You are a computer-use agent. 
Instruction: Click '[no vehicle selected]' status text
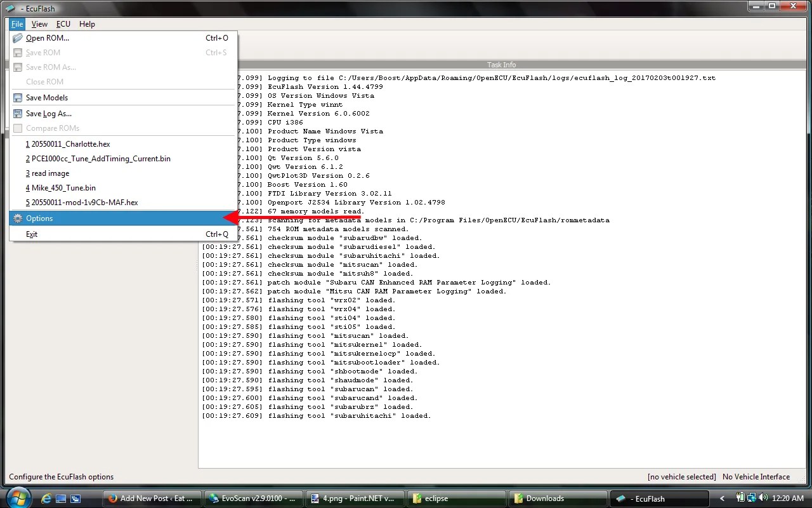tap(681, 477)
